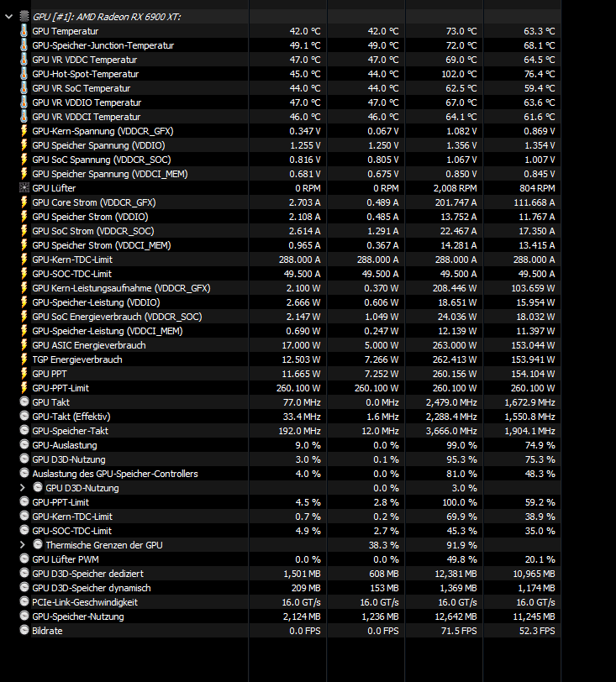The height and width of the screenshot is (682, 616).
Task: Click lightning icon for TGP Energieverbrauch
Action: tap(24, 359)
